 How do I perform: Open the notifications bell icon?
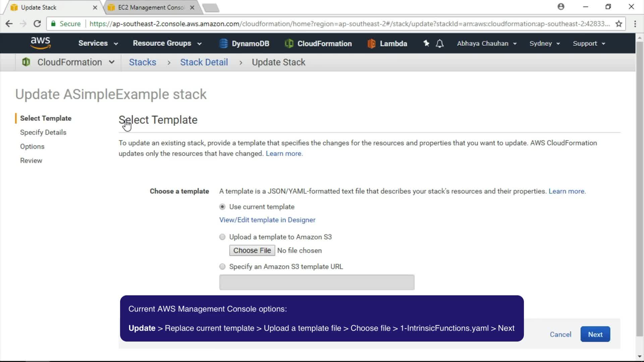(x=440, y=44)
